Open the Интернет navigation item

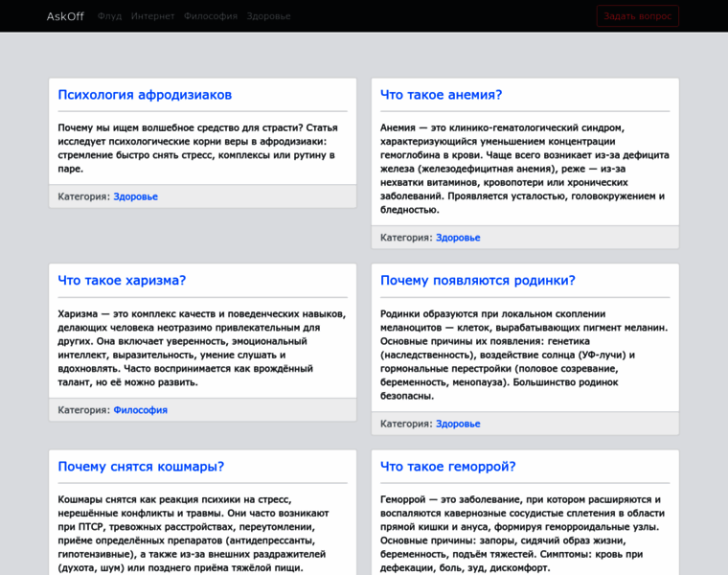[x=153, y=16]
